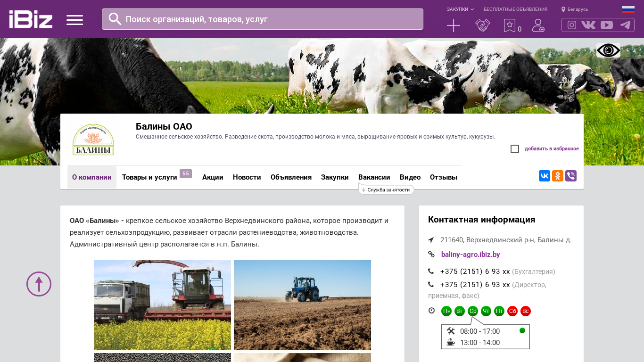The height and width of the screenshot is (362, 644).
Task: Click the Директор, приемная phone number
Action: click(x=475, y=285)
